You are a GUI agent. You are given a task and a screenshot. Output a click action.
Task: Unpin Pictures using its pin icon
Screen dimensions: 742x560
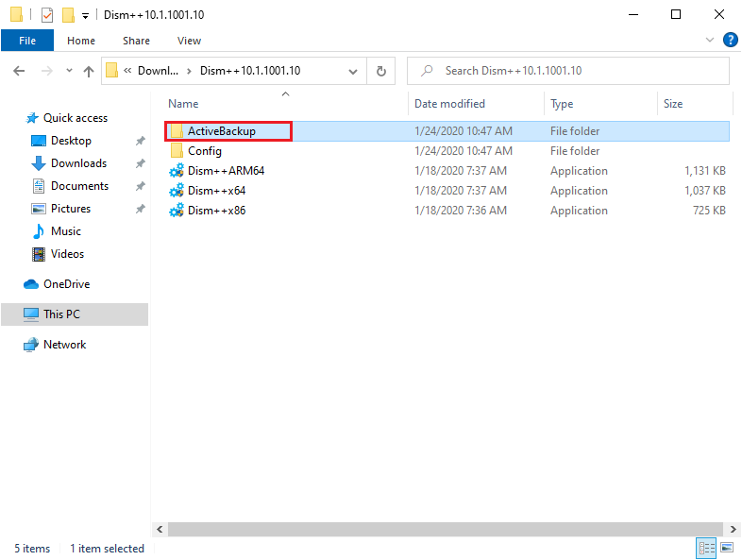[x=140, y=209]
